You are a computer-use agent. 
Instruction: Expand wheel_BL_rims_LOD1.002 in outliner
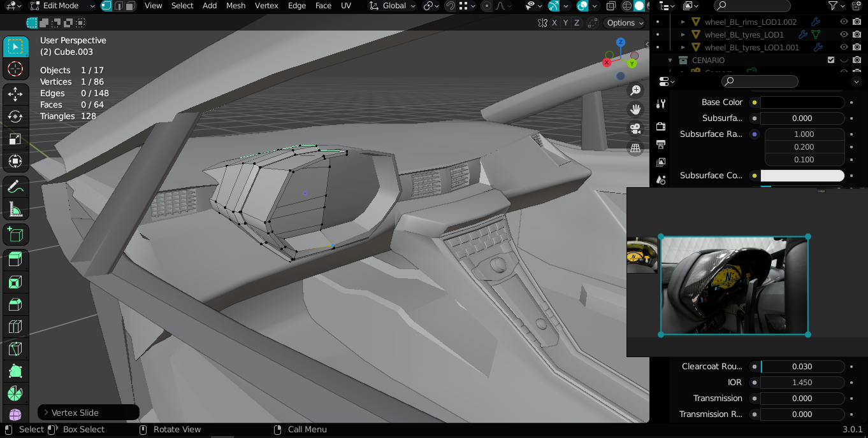click(683, 22)
